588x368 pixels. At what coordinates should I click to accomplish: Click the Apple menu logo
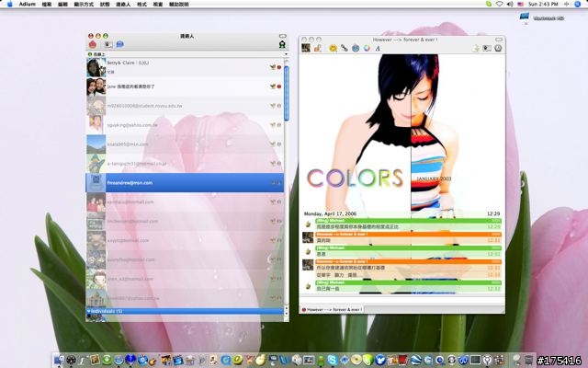pyautogui.click(x=10, y=4)
